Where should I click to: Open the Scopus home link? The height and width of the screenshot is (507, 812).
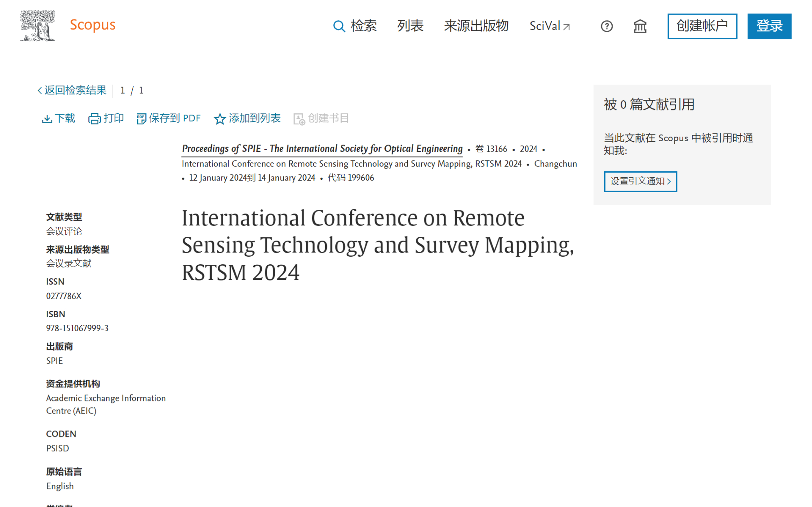tap(93, 25)
